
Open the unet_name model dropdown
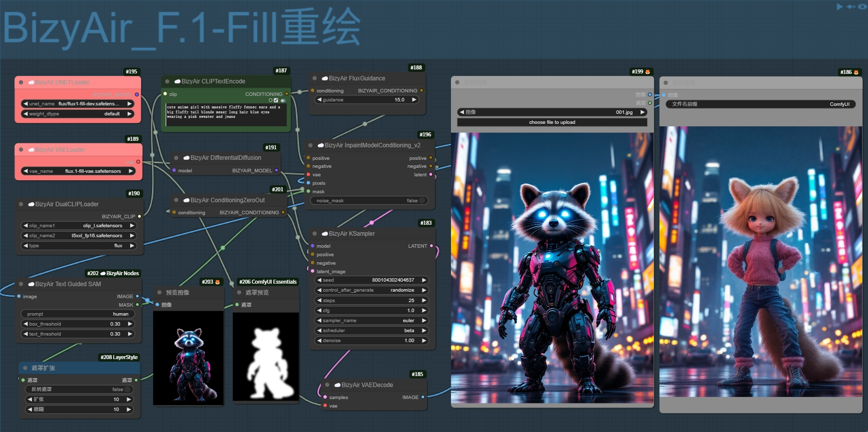(78, 104)
